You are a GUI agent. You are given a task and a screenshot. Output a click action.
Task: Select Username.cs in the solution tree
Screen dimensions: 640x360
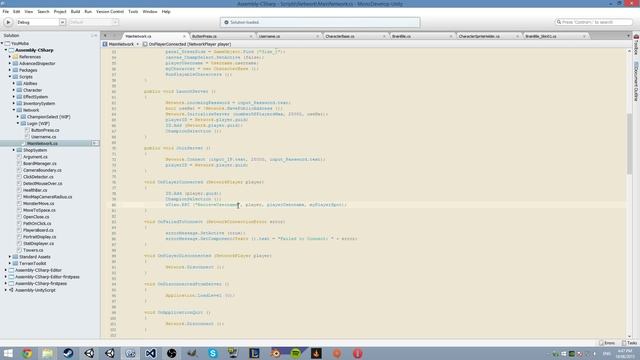pos(43,137)
